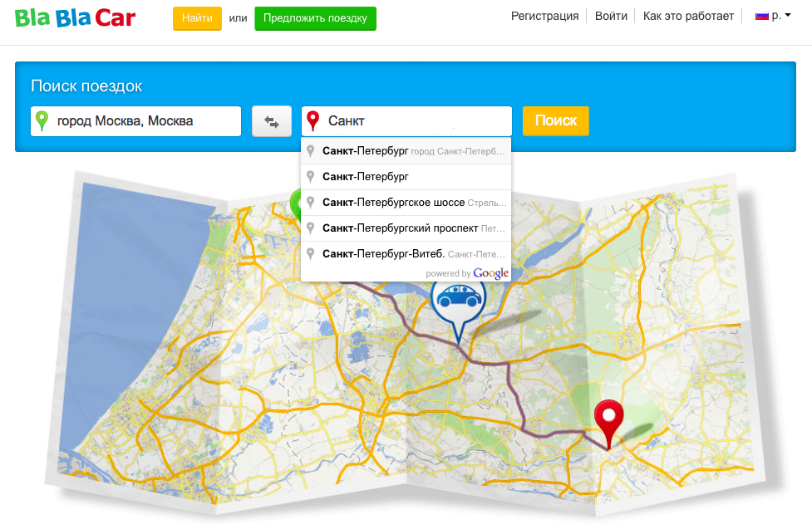Screen dimensions: 812x529
Task: Select first suggestion Санкт-Петербург город
Action: (406, 151)
